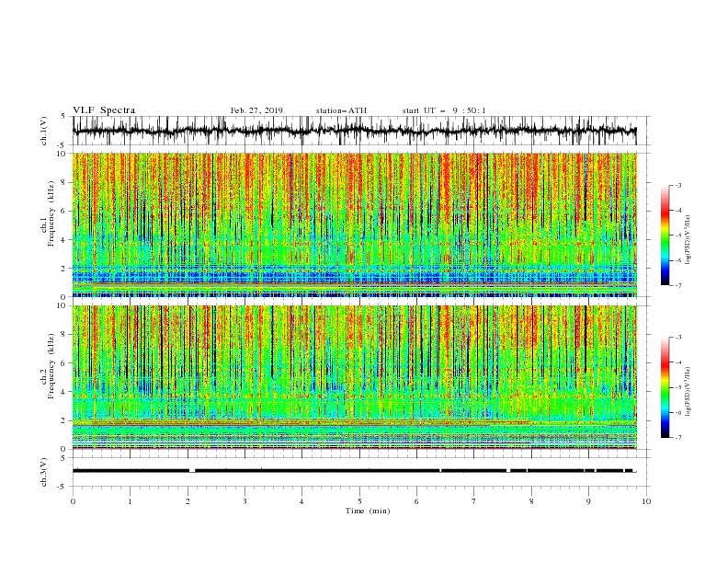This screenshot has width=728, height=563.
Task: Click the "8" kHz tick of ch.1 spectrogram
Action: [63, 182]
